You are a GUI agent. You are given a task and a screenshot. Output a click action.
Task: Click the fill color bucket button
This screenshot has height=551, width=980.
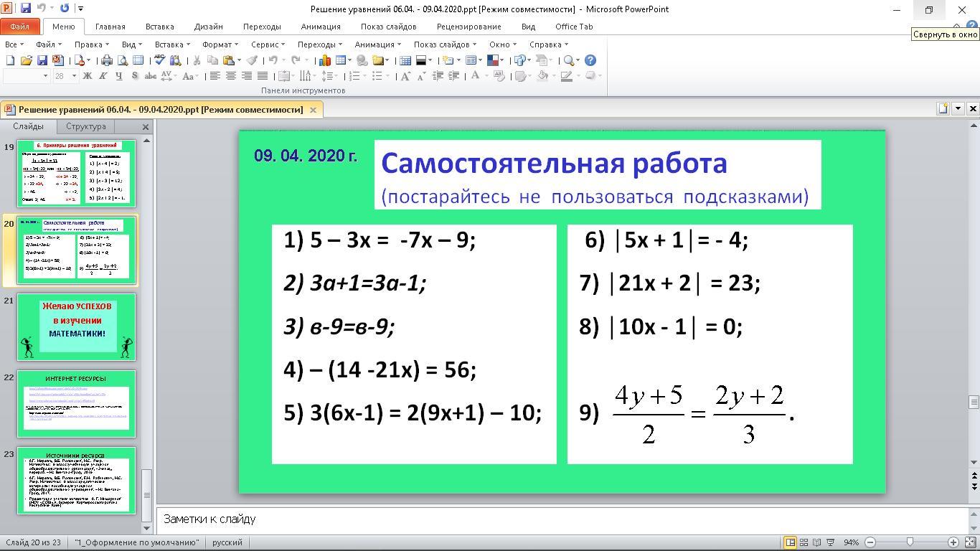tap(543, 76)
